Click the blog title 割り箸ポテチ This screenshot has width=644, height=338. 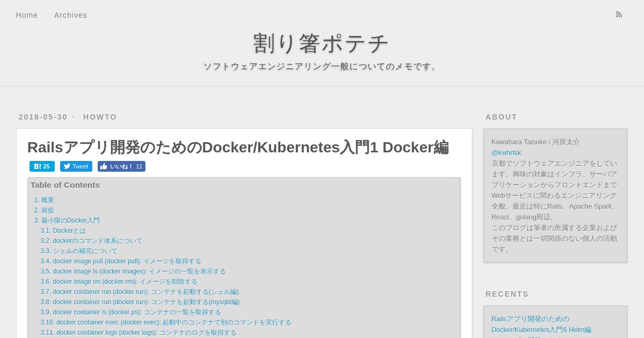pos(321,43)
